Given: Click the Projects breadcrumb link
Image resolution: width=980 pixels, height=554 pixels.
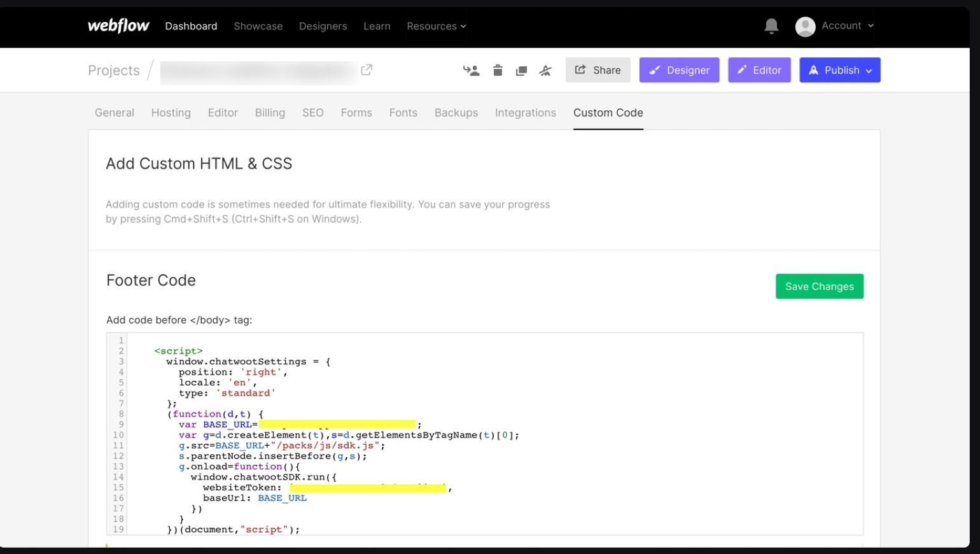Looking at the screenshot, I should click(x=114, y=71).
